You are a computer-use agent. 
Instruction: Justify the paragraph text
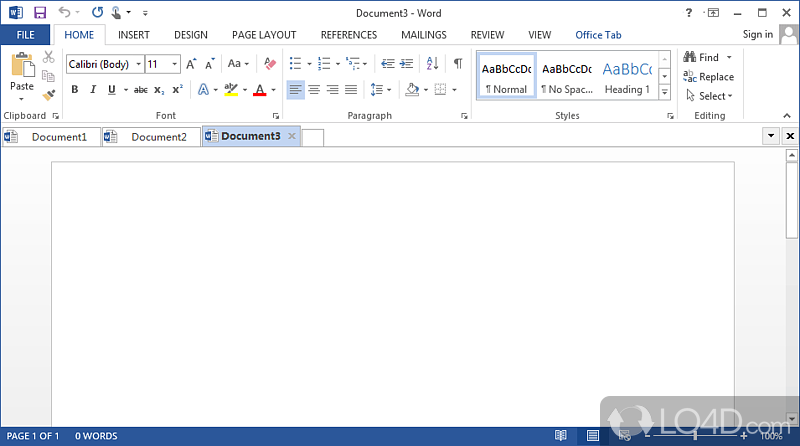click(x=351, y=90)
